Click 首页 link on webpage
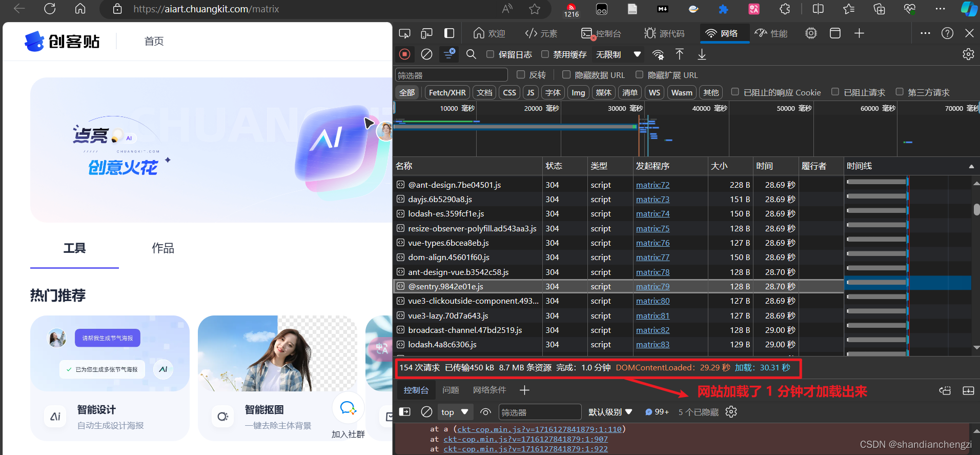 [154, 41]
